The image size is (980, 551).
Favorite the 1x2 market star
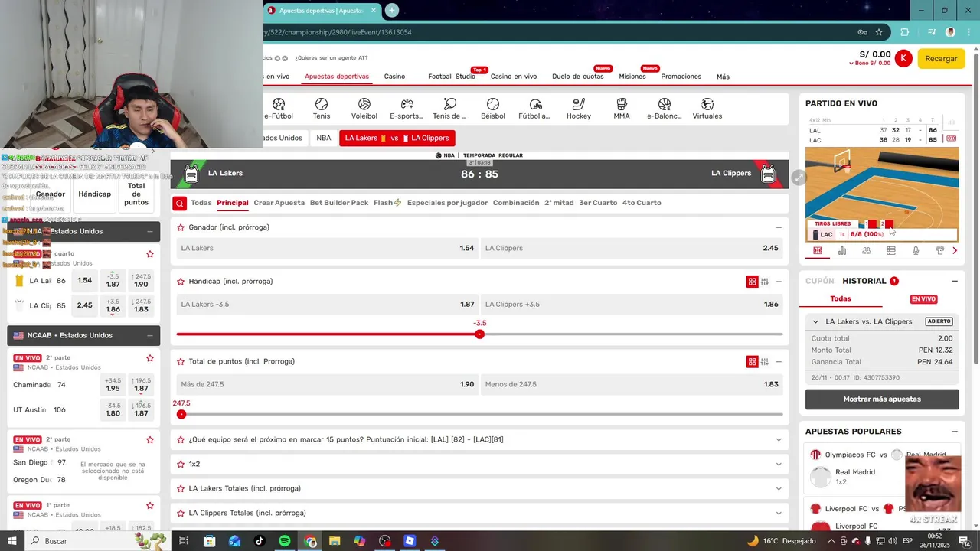(x=181, y=464)
